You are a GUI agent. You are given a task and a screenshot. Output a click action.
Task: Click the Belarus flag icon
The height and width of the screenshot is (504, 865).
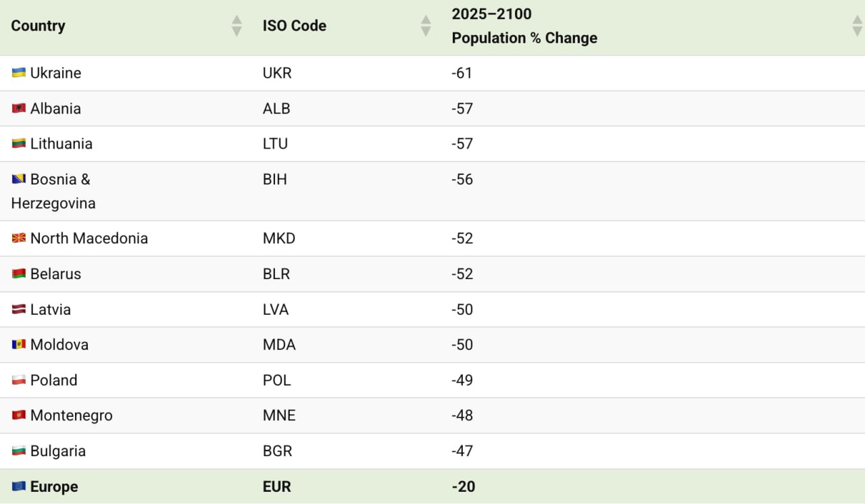click(18, 274)
